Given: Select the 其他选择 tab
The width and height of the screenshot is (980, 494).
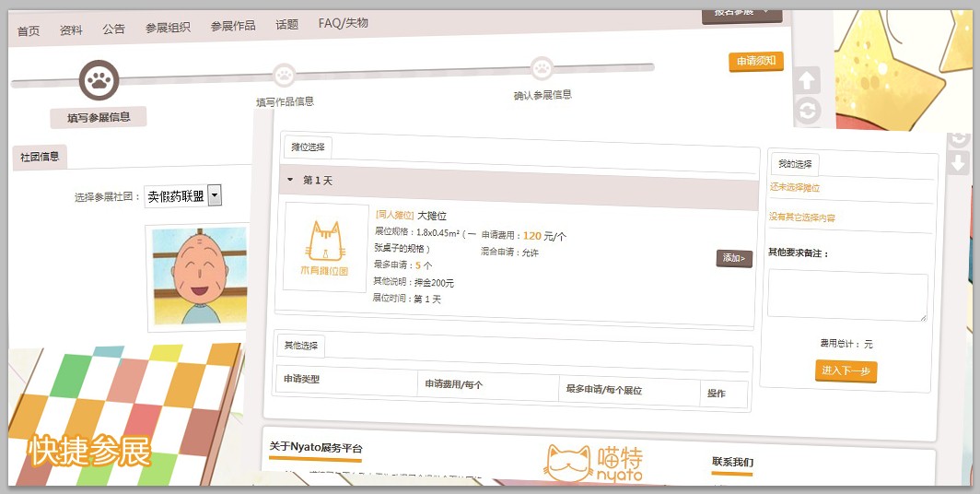Looking at the screenshot, I should tap(301, 346).
